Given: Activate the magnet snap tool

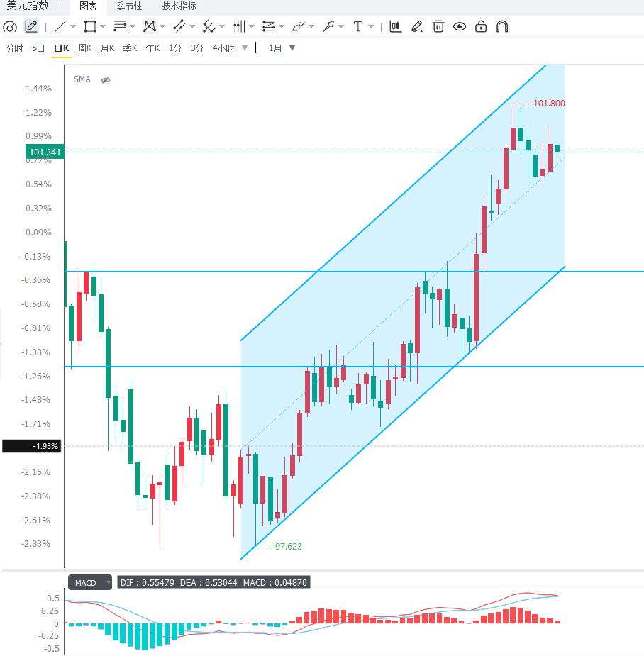Looking at the screenshot, I should 501,27.
